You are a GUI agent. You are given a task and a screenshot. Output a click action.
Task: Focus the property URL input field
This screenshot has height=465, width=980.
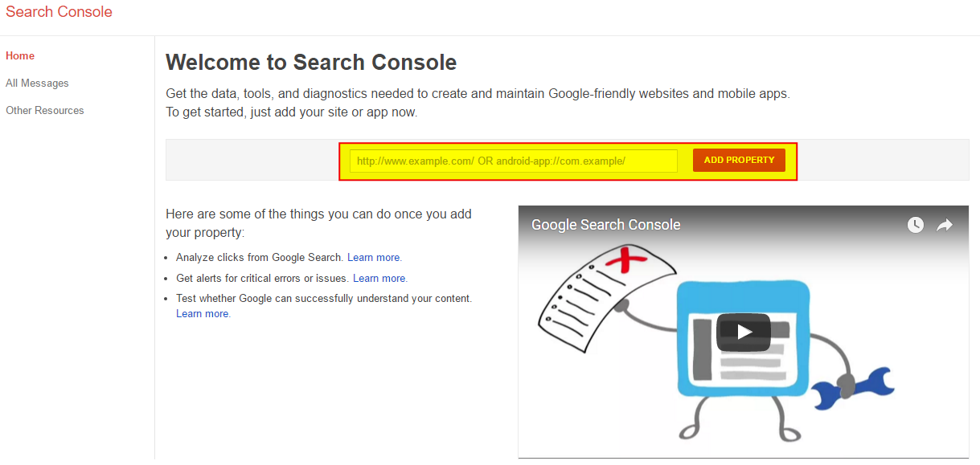coord(514,161)
